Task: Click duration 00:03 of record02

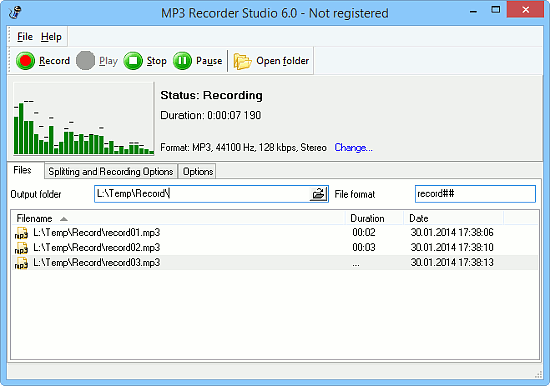Action: click(364, 248)
